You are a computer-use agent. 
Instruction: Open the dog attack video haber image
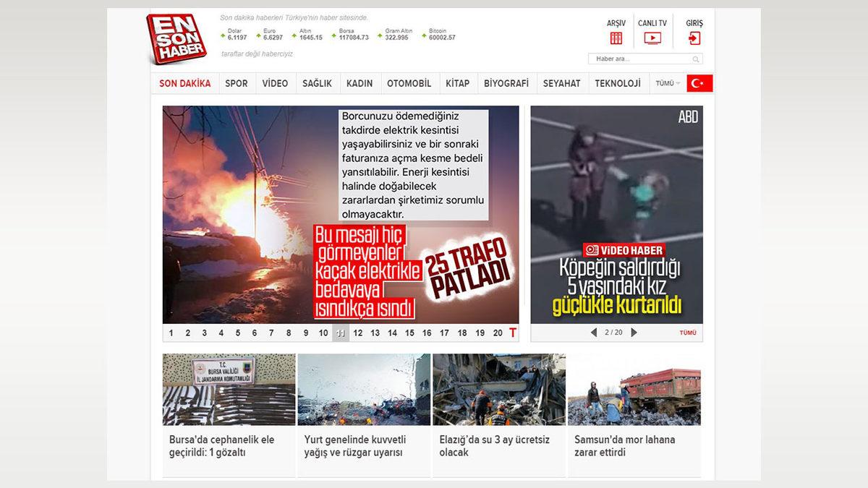pos(616,215)
